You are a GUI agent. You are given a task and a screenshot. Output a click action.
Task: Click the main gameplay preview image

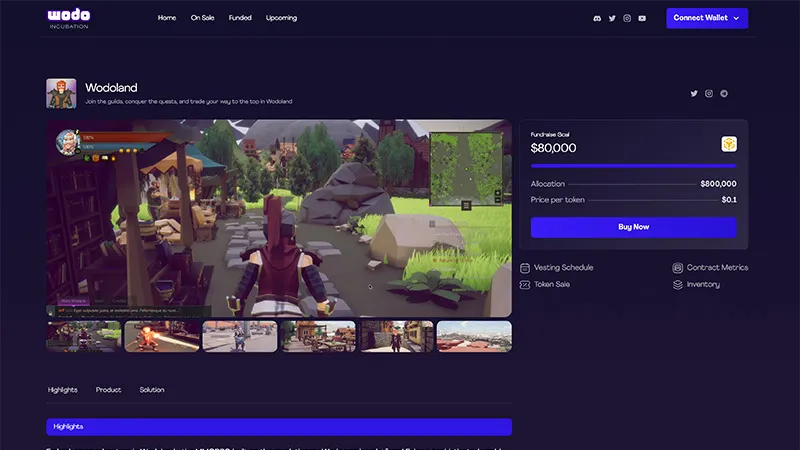point(279,218)
